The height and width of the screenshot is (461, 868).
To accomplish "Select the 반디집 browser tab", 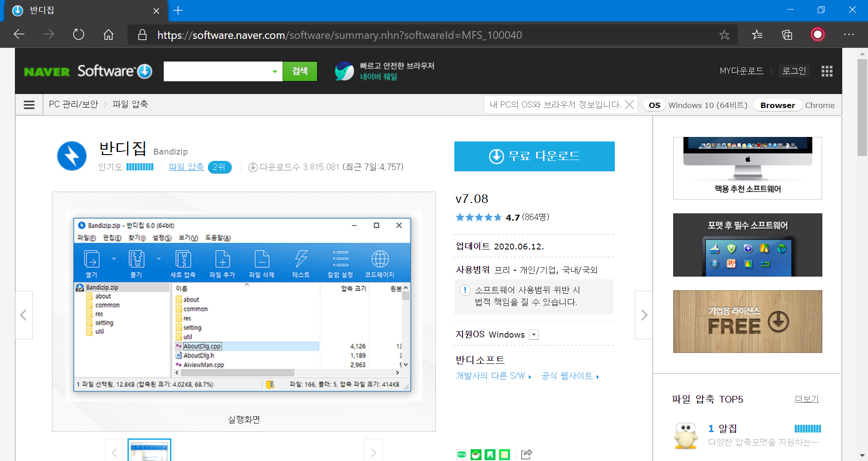I will coord(86,10).
